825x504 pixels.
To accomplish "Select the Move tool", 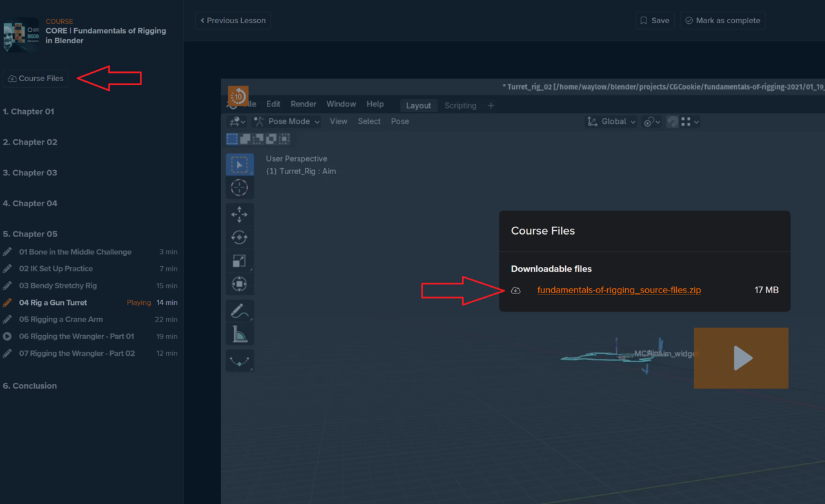I will click(x=239, y=215).
